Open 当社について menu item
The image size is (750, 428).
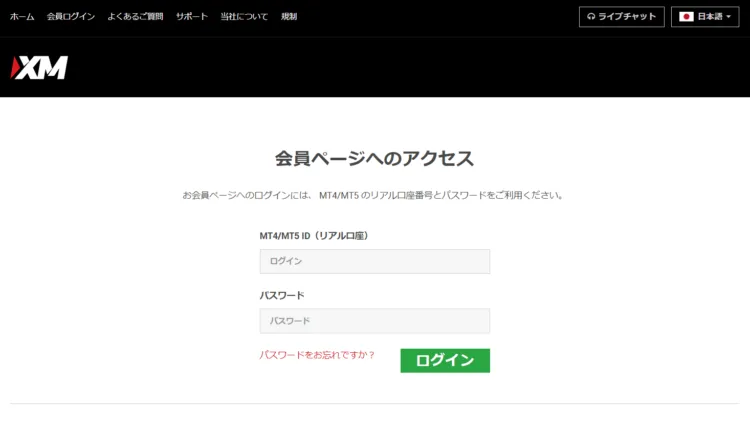pos(244,17)
